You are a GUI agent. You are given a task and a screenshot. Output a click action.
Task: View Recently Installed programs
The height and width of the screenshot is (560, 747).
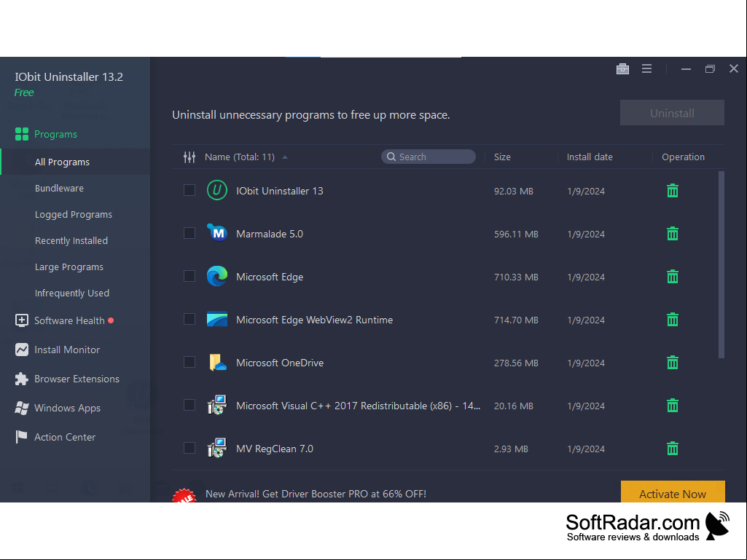pyautogui.click(x=71, y=241)
